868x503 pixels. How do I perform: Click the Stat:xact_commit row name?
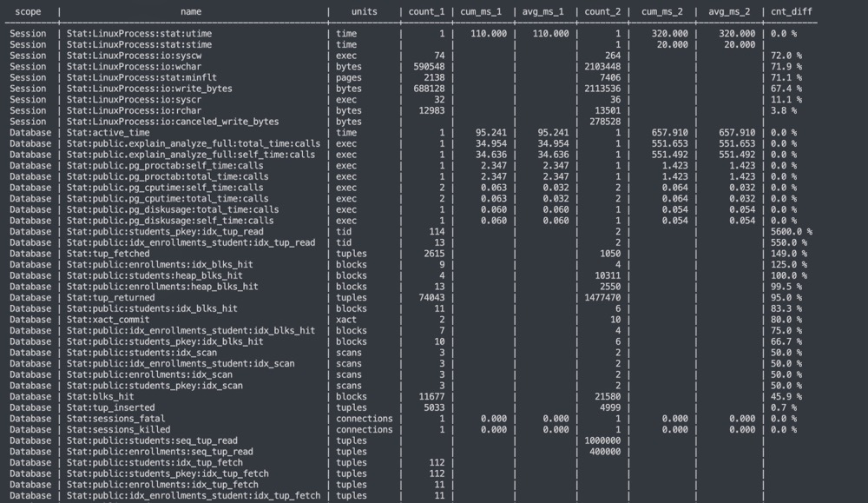pos(107,320)
